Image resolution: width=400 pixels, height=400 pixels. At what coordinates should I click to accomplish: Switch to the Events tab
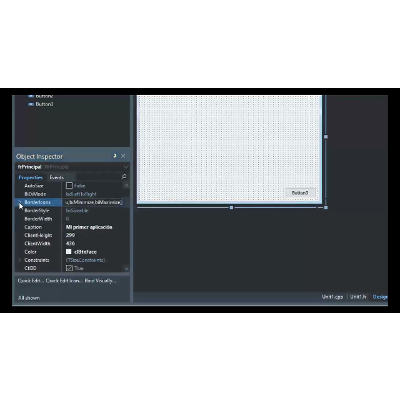pos(57,177)
